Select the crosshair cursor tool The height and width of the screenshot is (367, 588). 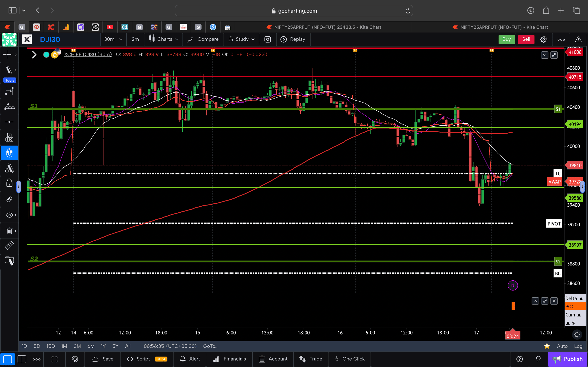7,55
